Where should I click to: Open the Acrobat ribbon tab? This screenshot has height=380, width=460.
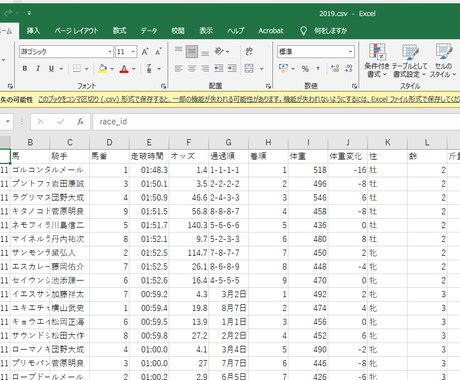pos(271,31)
